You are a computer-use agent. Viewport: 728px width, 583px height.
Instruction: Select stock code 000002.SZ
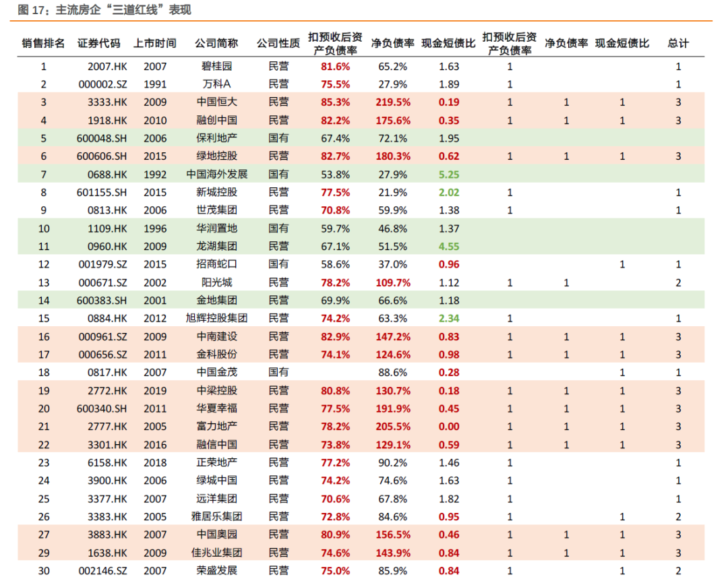pyautogui.click(x=102, y=84)
